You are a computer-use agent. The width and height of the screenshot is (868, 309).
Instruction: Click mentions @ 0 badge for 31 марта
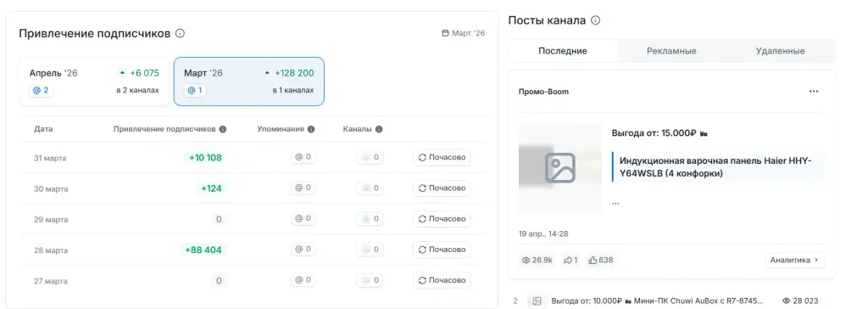pyautogui.click(x=303, y=157)
